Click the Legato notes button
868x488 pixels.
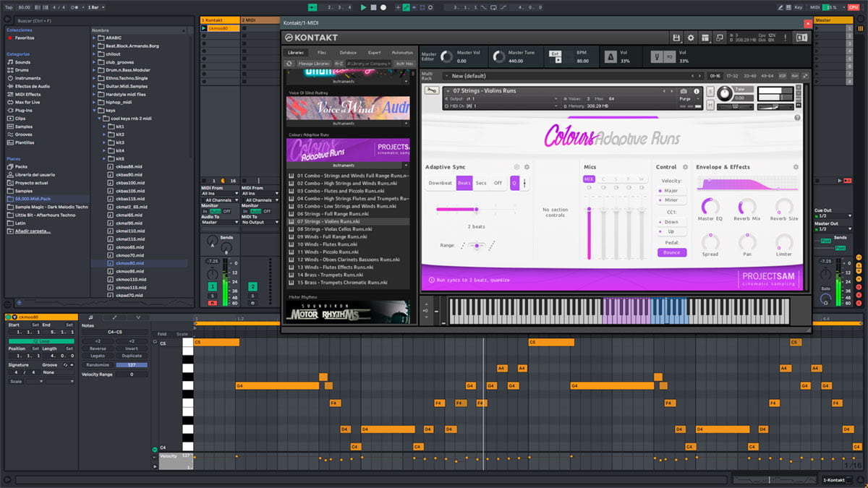(x=98, y=356)
